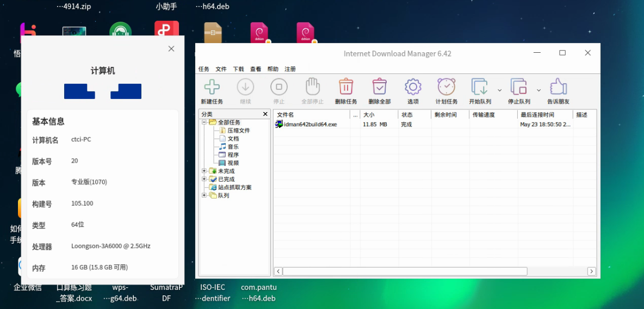Image resolution: width=644 pixels, height=309 pixels.
Task: Expand the 已完成 tree node
Action: [204, 179]
